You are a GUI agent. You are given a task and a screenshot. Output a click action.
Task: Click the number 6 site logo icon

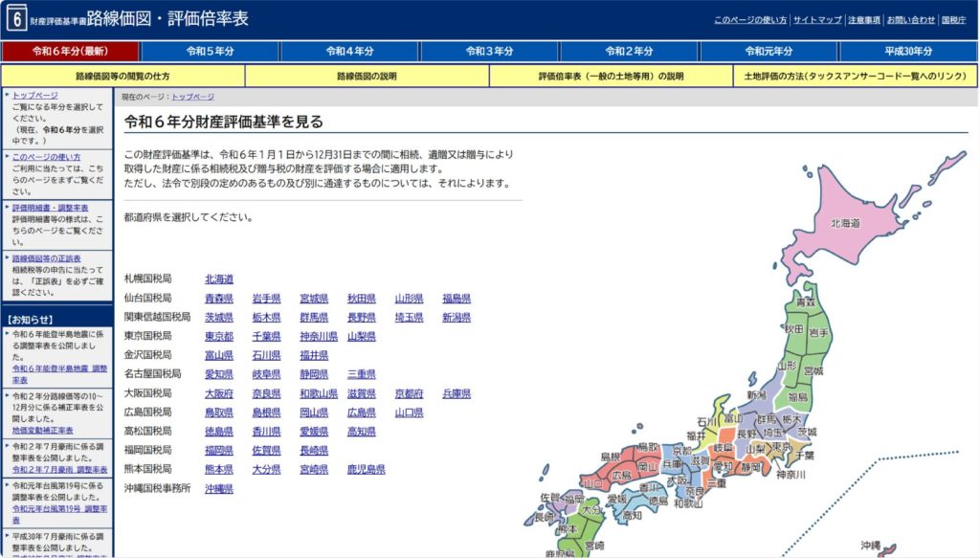coord(16,19)
